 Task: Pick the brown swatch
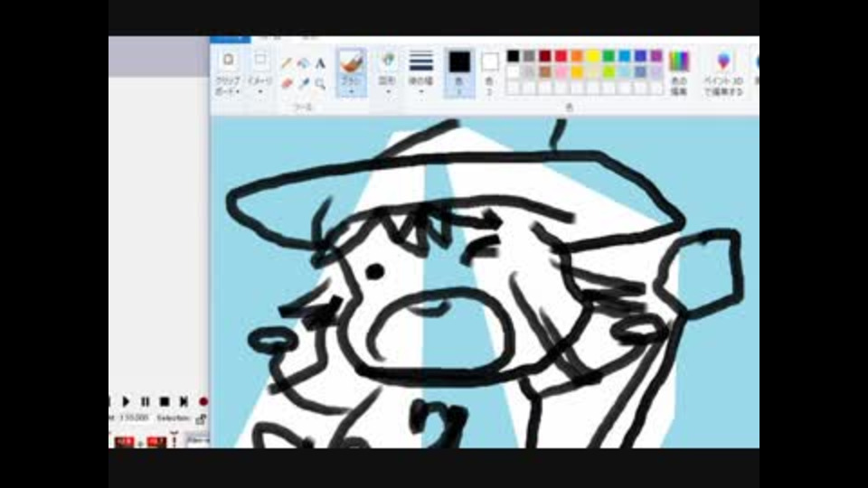click(545, 72)
